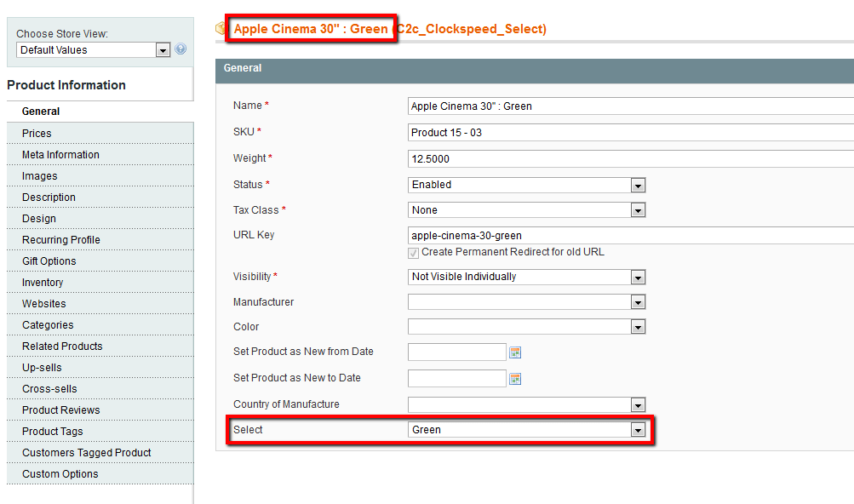854x504 pixels.
Task: Switch to the Description tab
Action: pos(100,197)
